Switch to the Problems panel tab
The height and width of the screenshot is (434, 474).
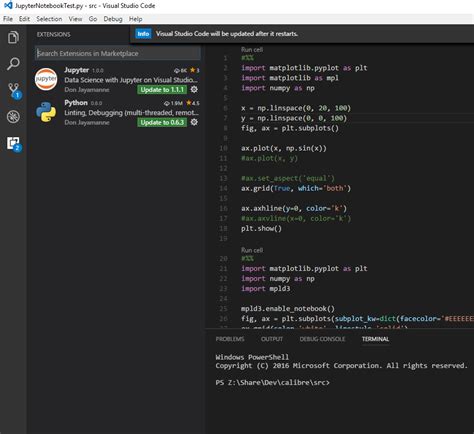point(230,339)
